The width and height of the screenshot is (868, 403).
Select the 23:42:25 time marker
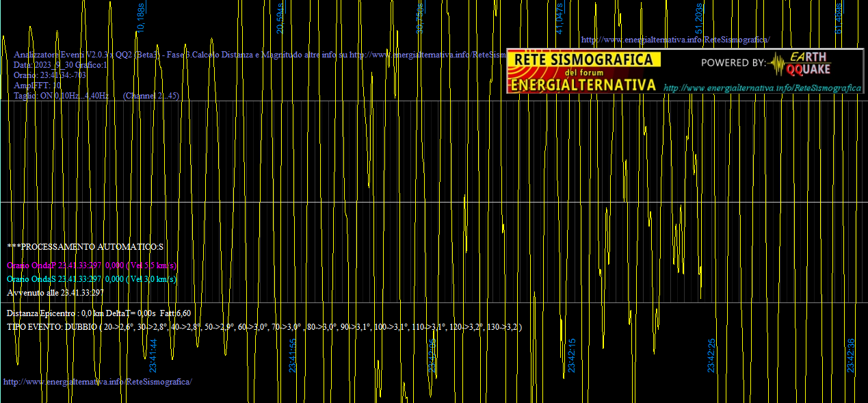click(711, 356)
